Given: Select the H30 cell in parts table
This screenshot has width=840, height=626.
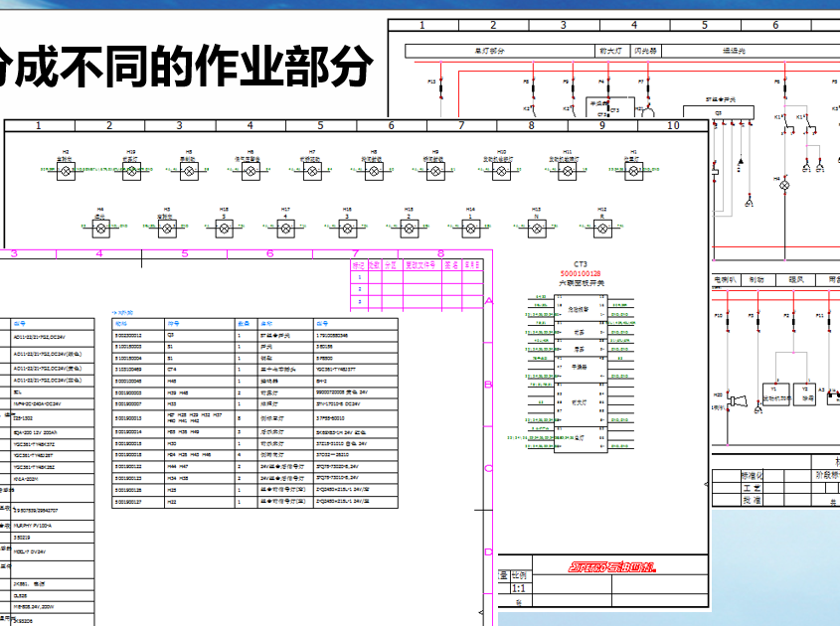Looking at the screenshot, I should tap(199, 443).
